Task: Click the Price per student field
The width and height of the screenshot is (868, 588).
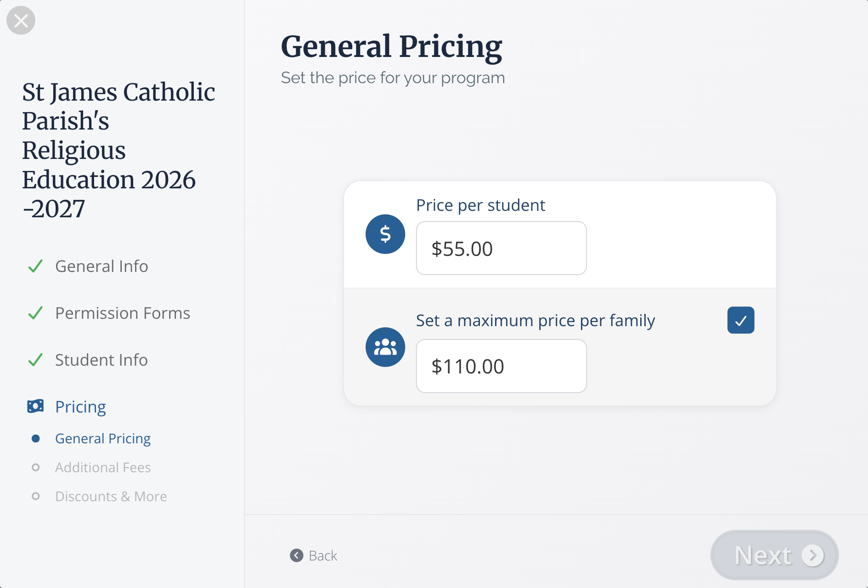Action: (x=501, y=249)
